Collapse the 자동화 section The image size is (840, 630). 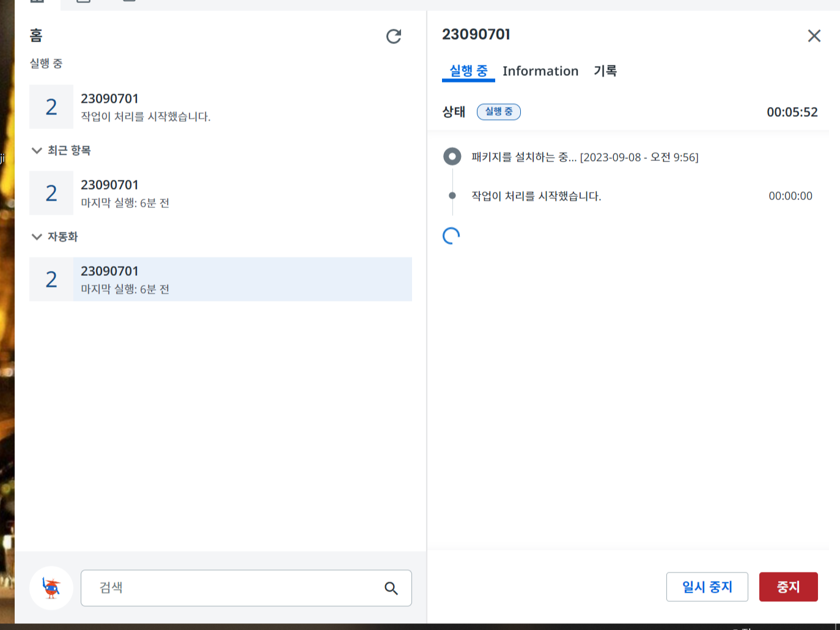37,237
